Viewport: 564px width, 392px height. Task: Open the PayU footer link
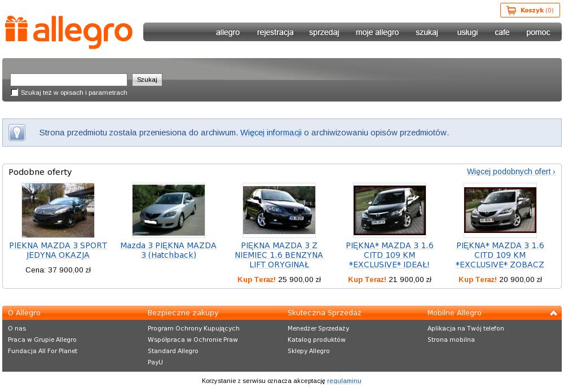(x=155, y=362)
